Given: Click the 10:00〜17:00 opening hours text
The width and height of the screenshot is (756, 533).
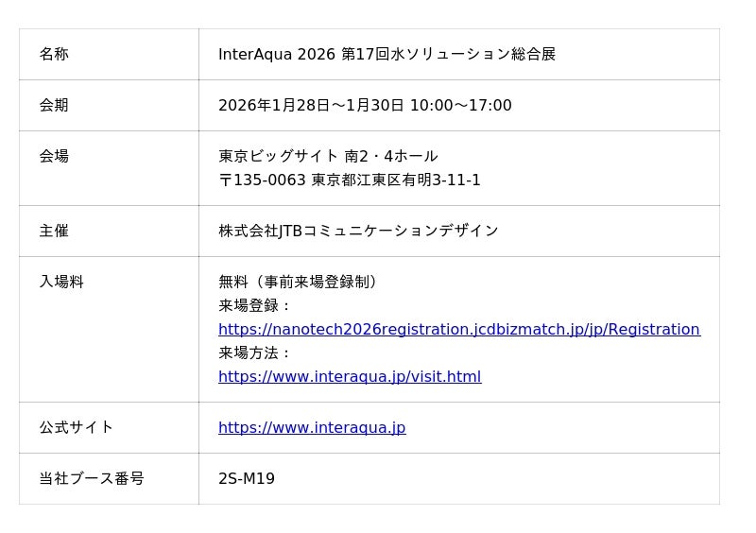Looking at the screenshot, I should click(460, 106).
